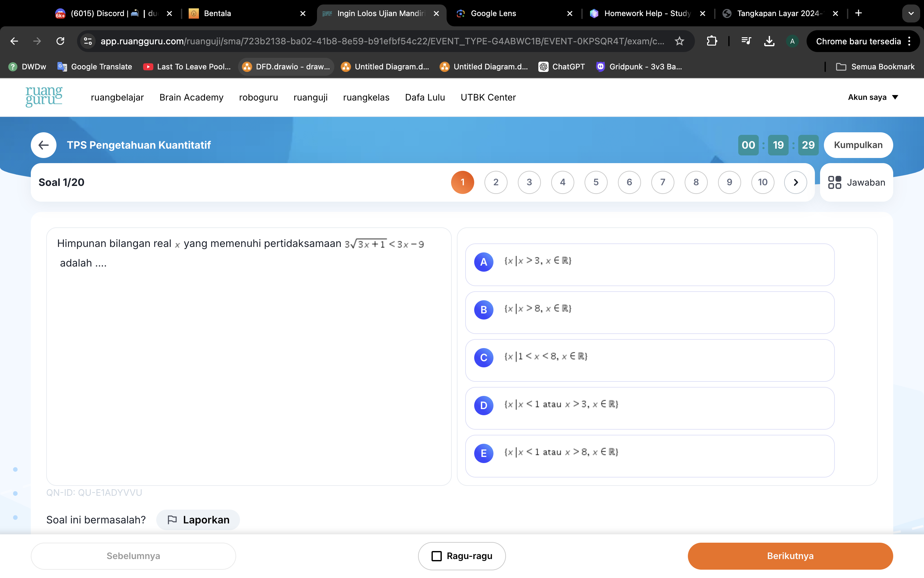Go to question number 2

click(496, 182)
